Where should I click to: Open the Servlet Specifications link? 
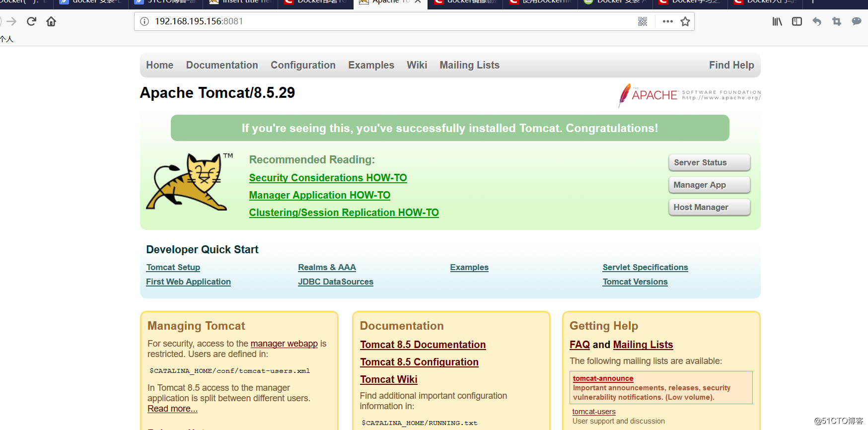(x=645, y=267)
